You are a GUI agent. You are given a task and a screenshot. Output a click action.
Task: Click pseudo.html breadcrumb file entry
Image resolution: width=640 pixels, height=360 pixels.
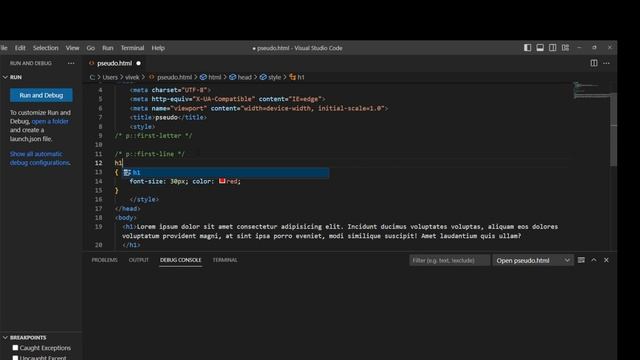point(170,77)
